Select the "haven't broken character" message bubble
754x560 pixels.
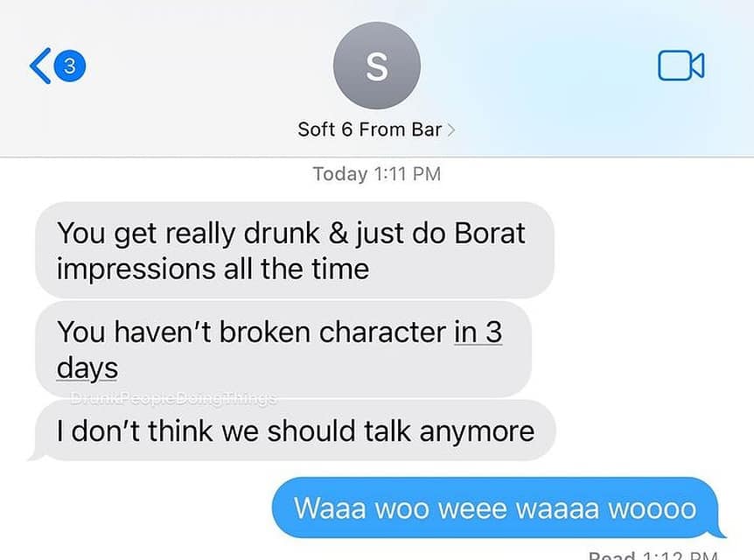click(x=283, y=350)
